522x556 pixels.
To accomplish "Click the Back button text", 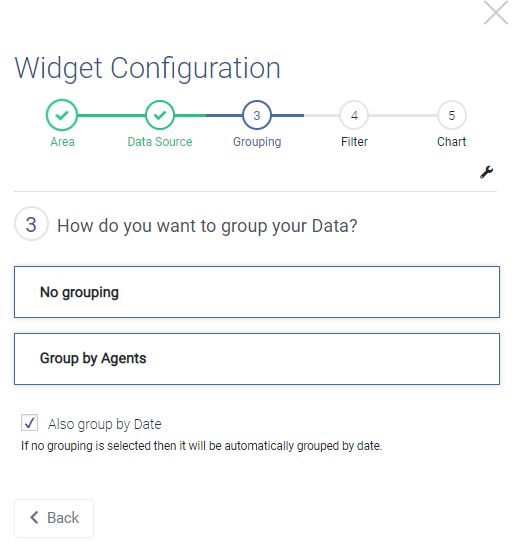I will [63, 518].
